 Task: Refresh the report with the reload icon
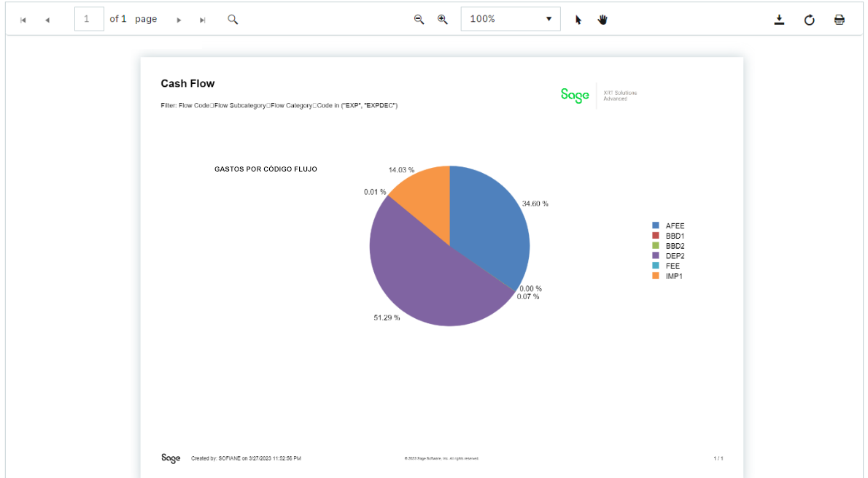pyautogui.click(x=809, y=20)
